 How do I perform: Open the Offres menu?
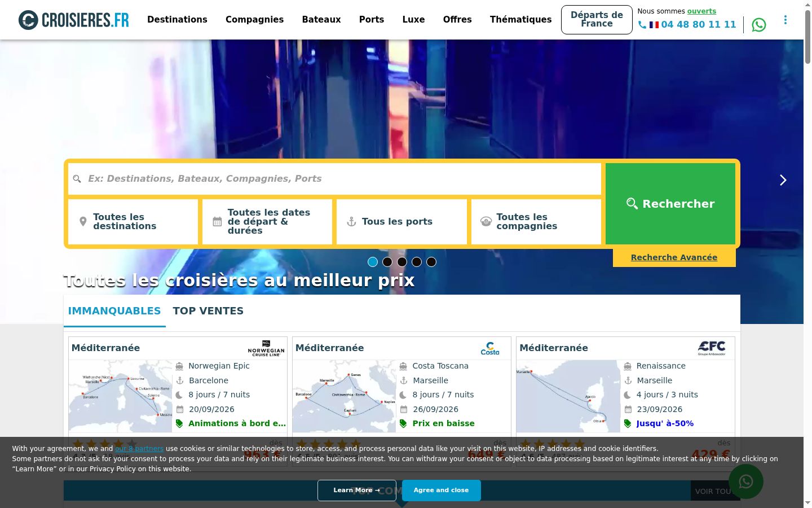coord(457,20)
